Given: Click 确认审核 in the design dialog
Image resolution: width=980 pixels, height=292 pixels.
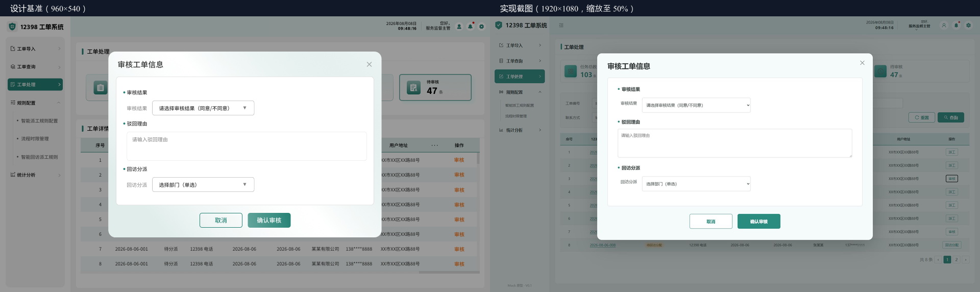Looking at the screenshot, I should tap(269, 220).
